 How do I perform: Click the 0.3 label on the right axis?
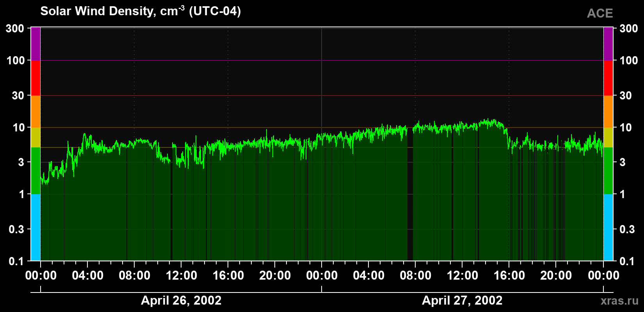click(627, 229)
